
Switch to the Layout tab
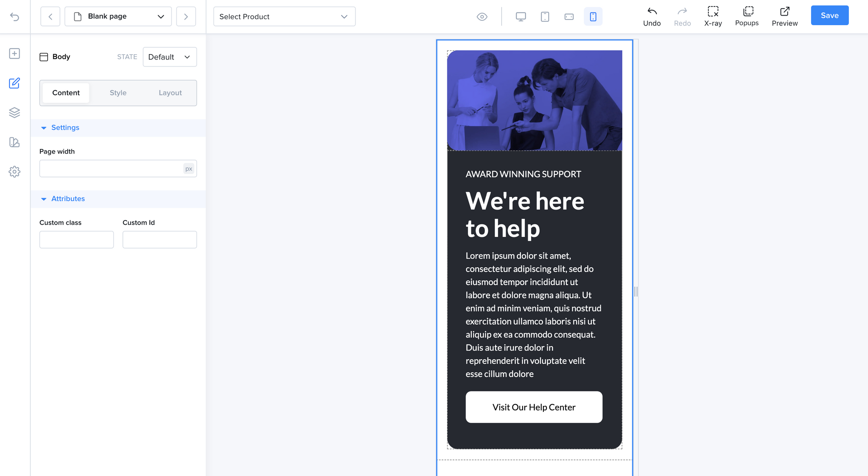[x=170, y=93]
